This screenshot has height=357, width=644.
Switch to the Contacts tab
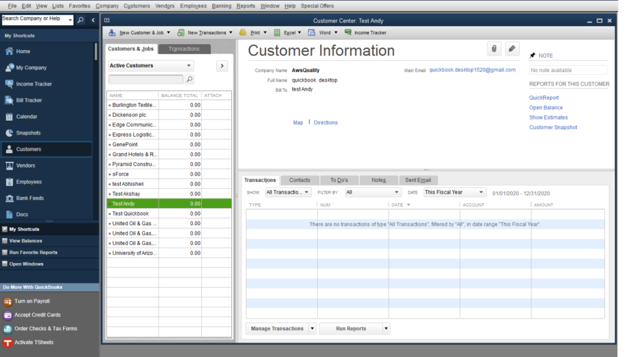tap(299, 180)
